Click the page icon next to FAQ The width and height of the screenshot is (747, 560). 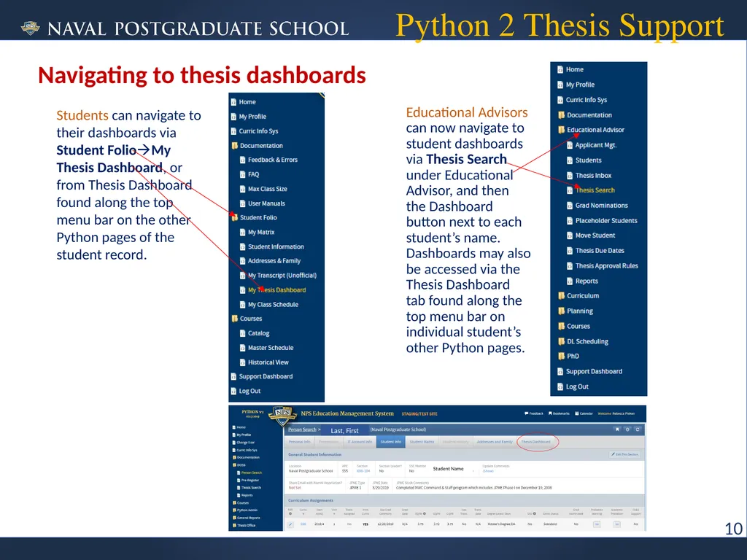[242, 174]
